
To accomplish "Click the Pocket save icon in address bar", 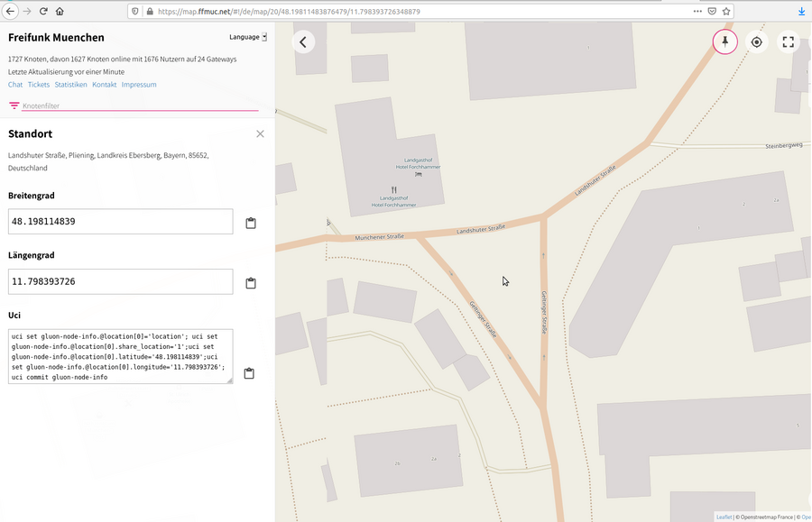I will (712, 12).
